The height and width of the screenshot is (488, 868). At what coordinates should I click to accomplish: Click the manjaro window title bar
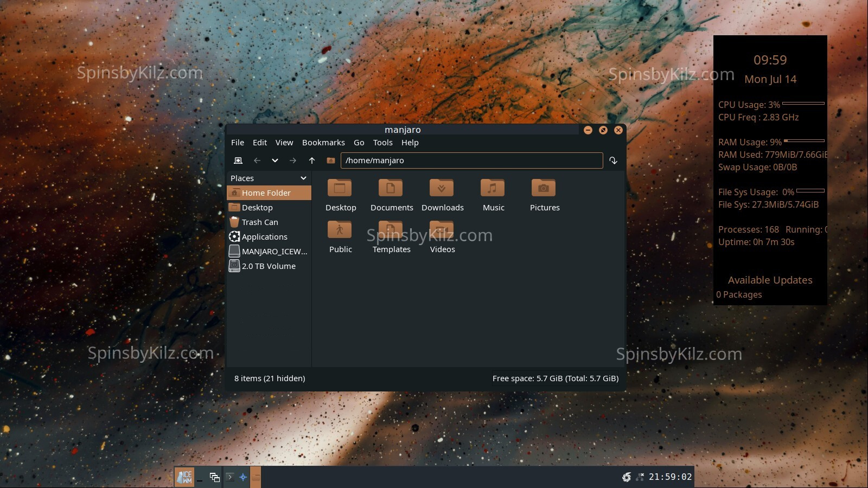tap(403, 130)
